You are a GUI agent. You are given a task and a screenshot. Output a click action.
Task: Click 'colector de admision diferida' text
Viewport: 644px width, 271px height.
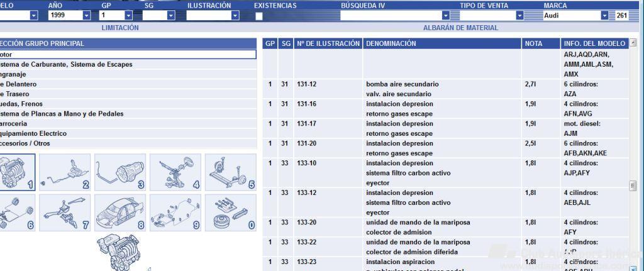pos(412,252)
